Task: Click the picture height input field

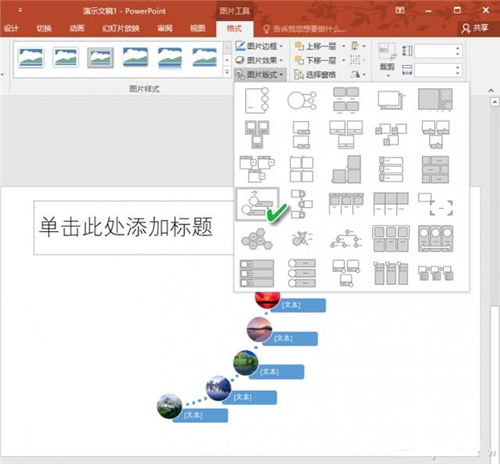Action: tap(435, 51)
